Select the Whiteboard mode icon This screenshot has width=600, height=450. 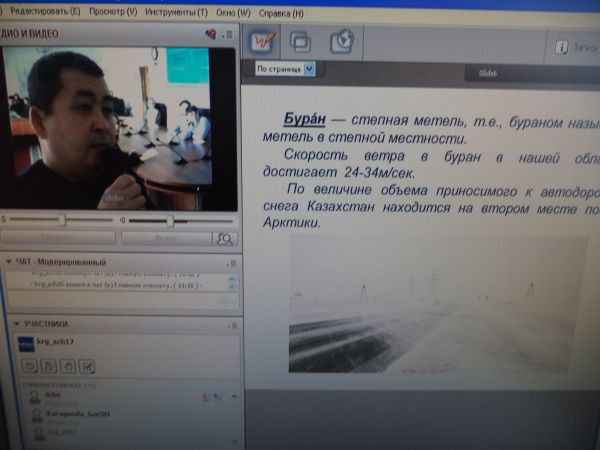[x=263, y=41]
